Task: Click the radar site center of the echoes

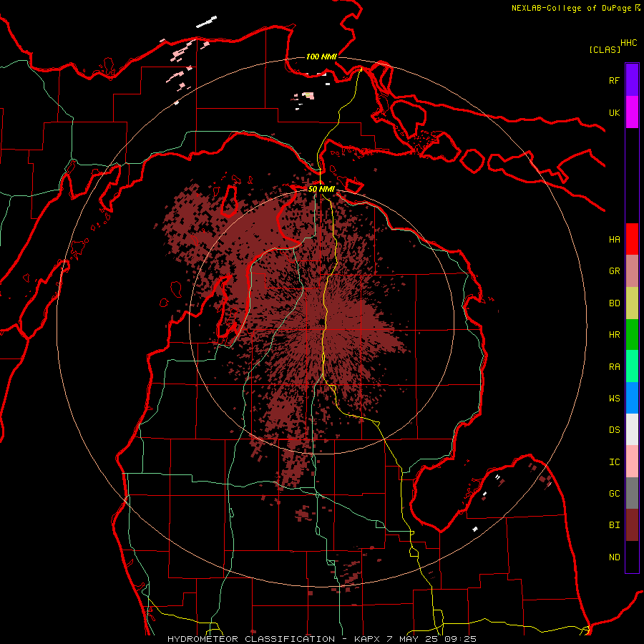Action: (x=321, y=323)
